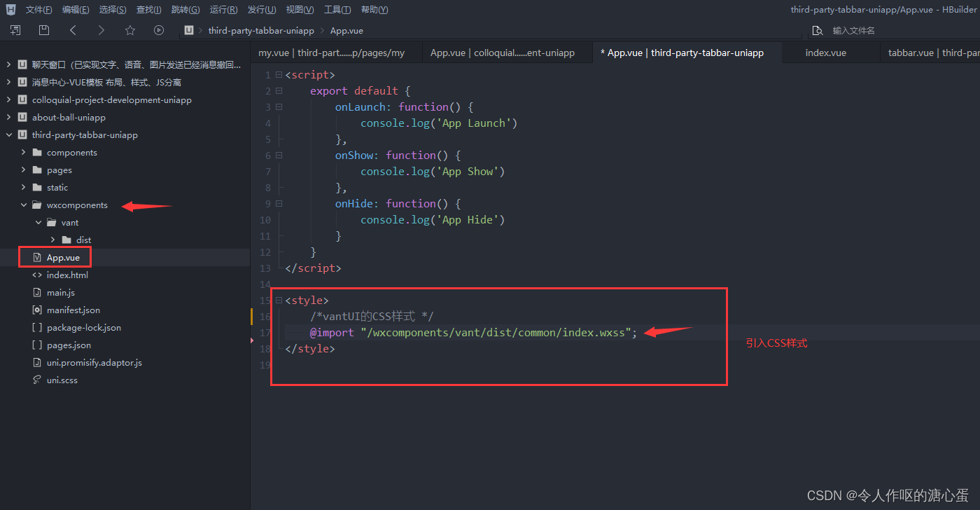This screenshot has height=510, width=980.
Task: Open the 工具(T) menu
Action: [x=337, y=10]
